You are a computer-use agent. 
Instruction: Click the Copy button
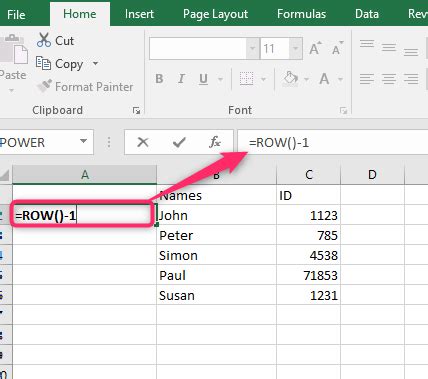click(x=60, y=64)
